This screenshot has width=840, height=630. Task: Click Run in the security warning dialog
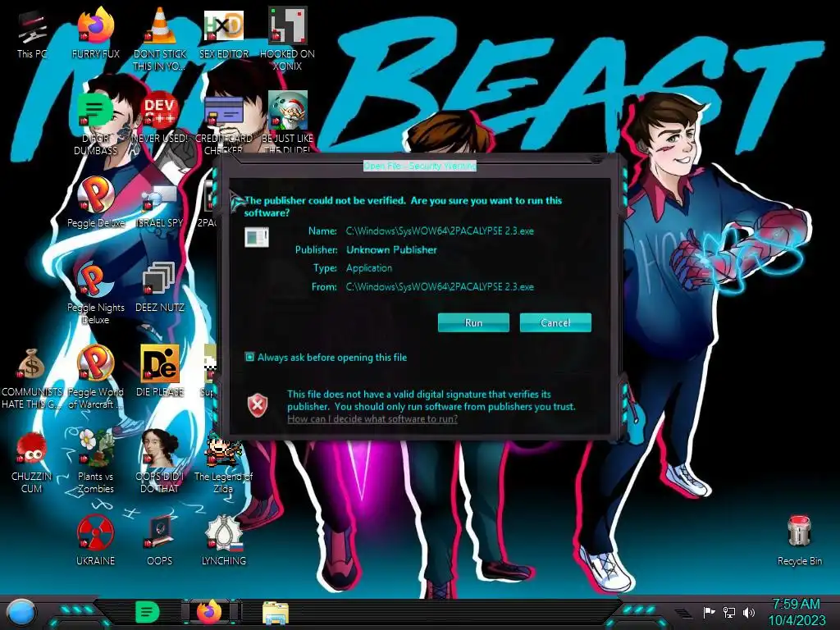tap(473, 322)
